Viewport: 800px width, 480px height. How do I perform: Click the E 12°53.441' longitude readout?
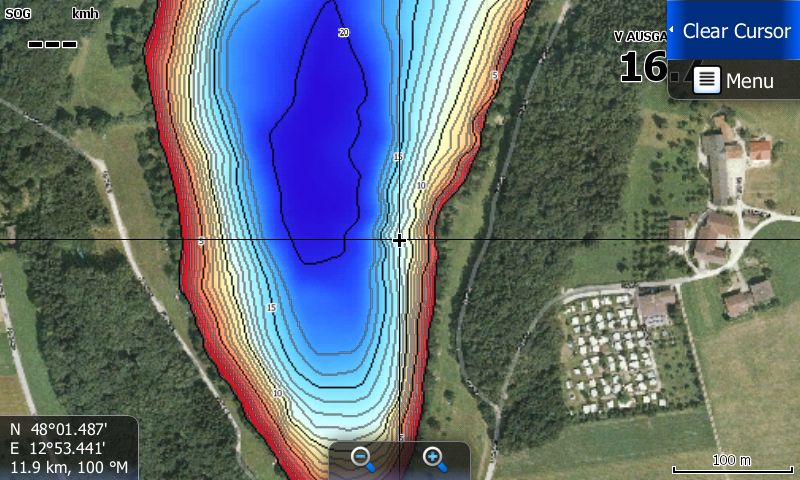(x=66, y=447)
